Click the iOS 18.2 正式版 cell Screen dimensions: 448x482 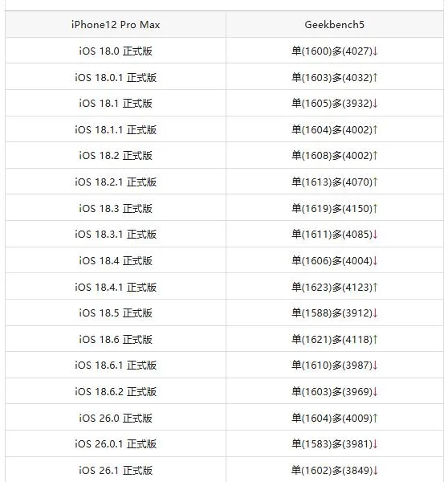pos(116,156)
